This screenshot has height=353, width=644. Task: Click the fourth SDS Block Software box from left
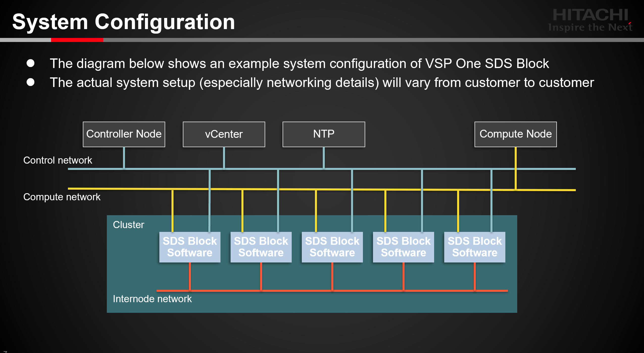coord(404,247)
